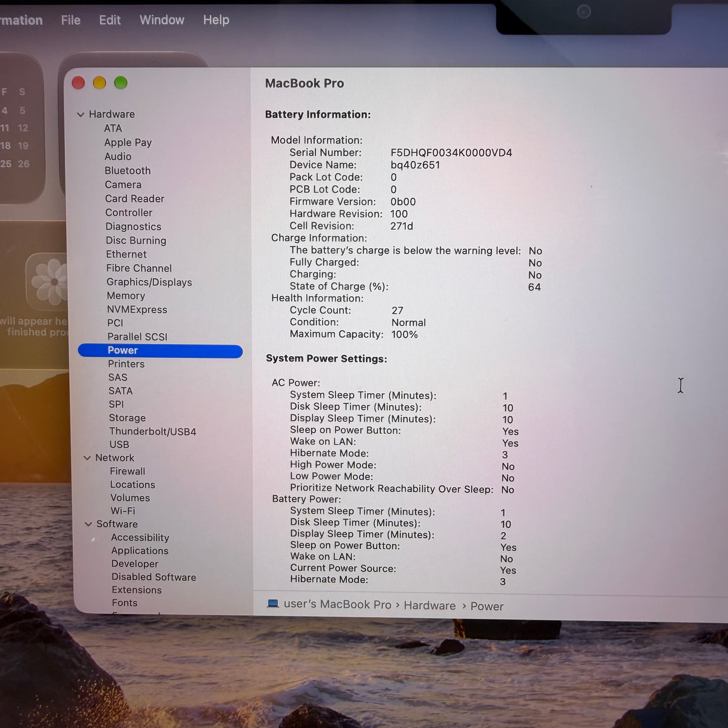Click the Maximum Capacity value 100%

pyautogui.click(x=405, y=334)
